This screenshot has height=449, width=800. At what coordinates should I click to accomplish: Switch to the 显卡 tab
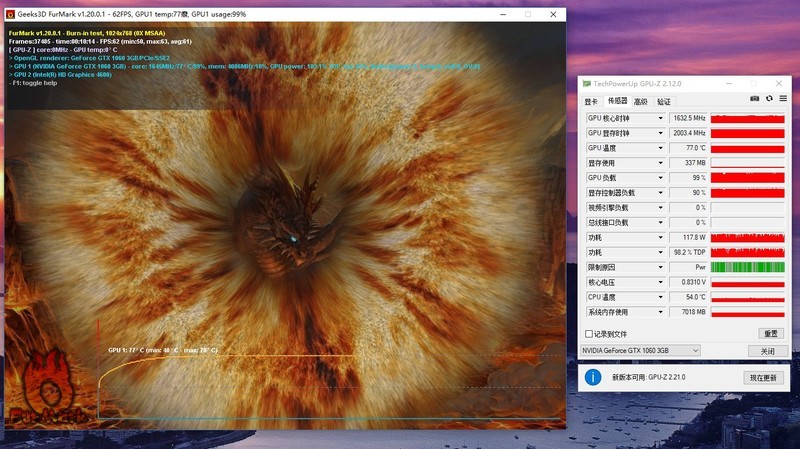591,101
